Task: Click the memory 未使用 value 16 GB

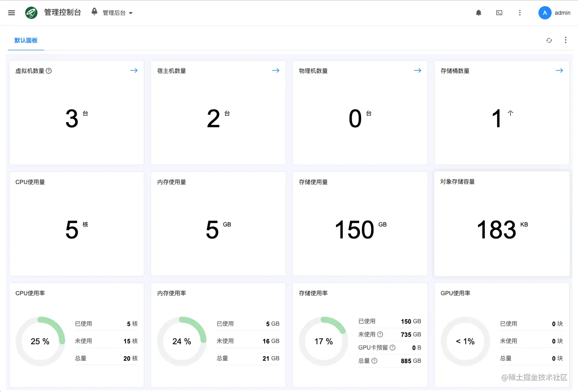Action: point(271,341)
